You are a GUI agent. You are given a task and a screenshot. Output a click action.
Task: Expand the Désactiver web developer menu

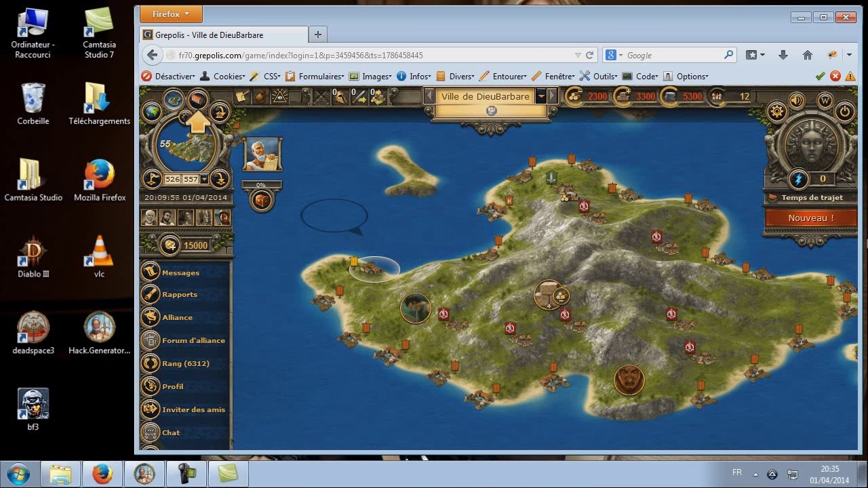click(x=168, y=77)
